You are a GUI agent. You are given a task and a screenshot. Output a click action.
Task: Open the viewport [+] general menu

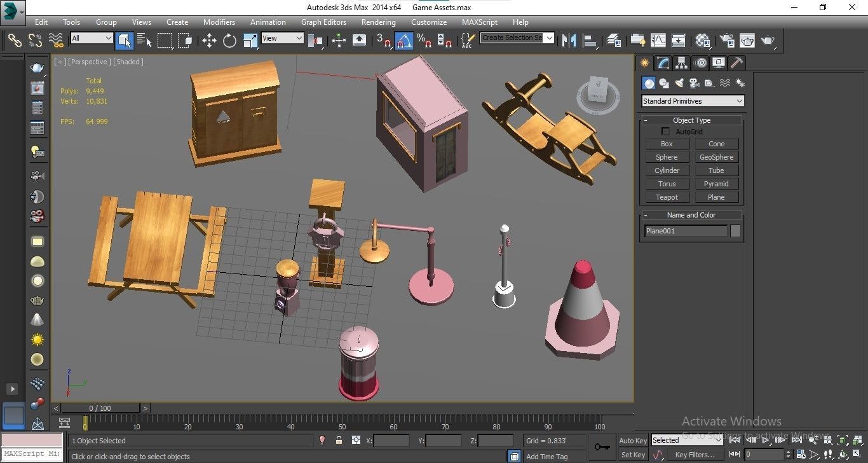click(x=60, y=62)
